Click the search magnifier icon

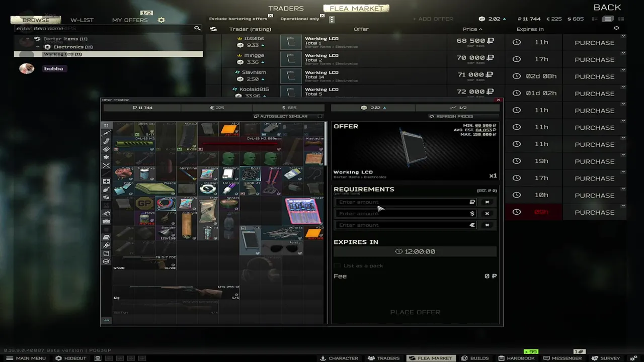tap(197, 28)
